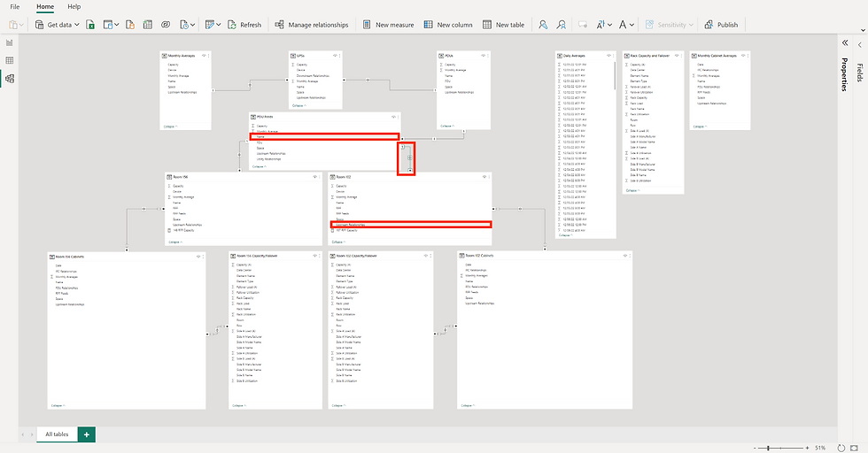Open the Data hub dropdown arrow
Image resolution: width=868 pixels, height=453 pixels.
tap(116, 25)
